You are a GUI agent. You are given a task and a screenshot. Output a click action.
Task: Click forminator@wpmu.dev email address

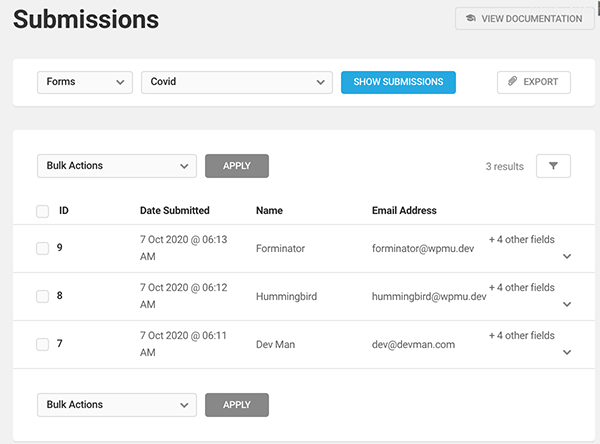(423, 248)
